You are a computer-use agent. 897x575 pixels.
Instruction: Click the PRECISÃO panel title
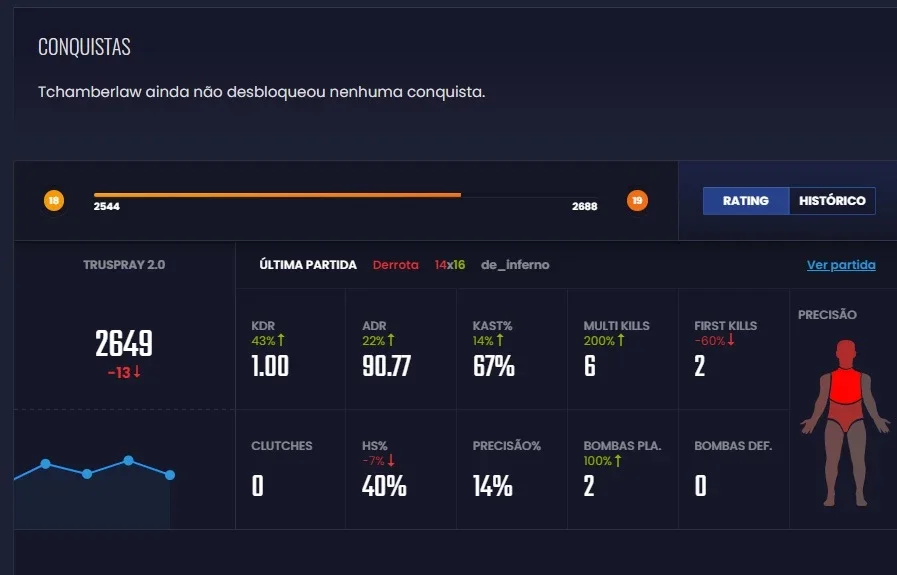[827, 315]
